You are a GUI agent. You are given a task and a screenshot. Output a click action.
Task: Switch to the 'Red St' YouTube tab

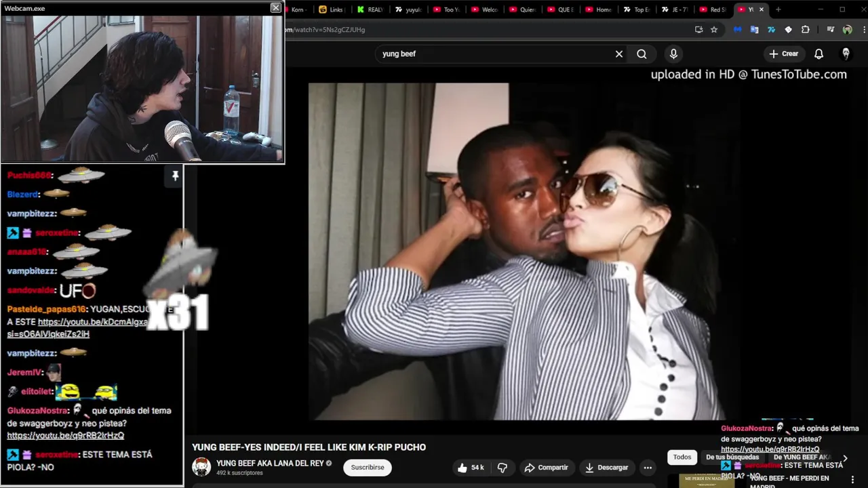pyautogui.click(x=712, y=9)
